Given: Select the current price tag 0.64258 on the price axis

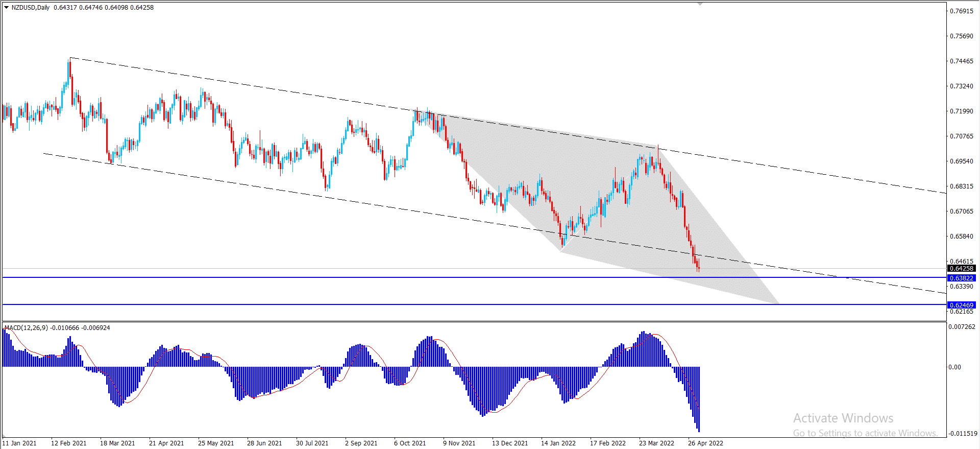Looking at the screenshot, I should point(962,268).
